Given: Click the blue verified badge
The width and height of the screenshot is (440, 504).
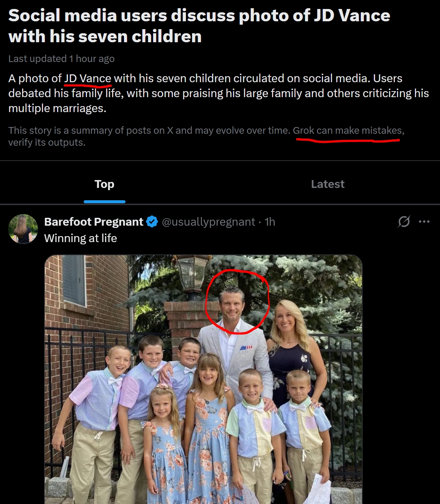Looking at the screenshot, I should (x=152, y=222).
